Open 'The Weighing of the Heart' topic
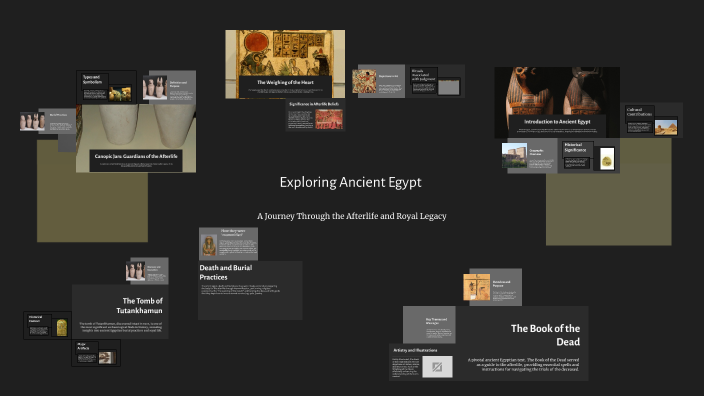 [285, 64]
